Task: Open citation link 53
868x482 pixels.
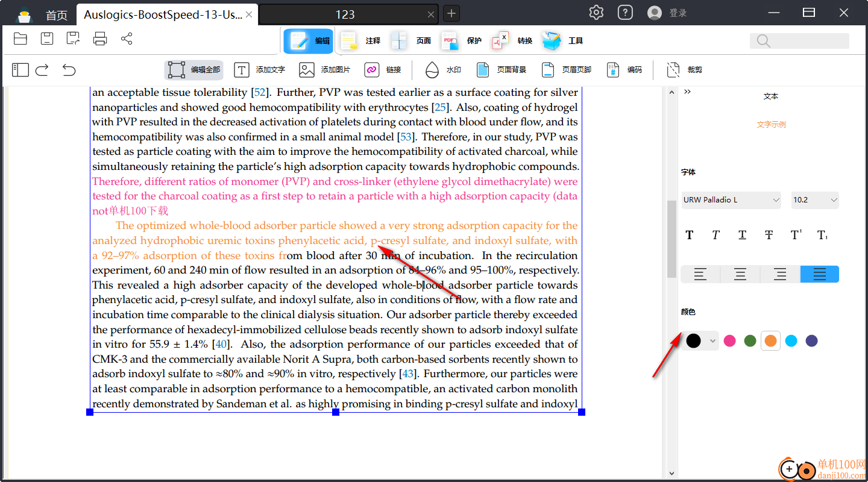Action: [x=407, y=137]
